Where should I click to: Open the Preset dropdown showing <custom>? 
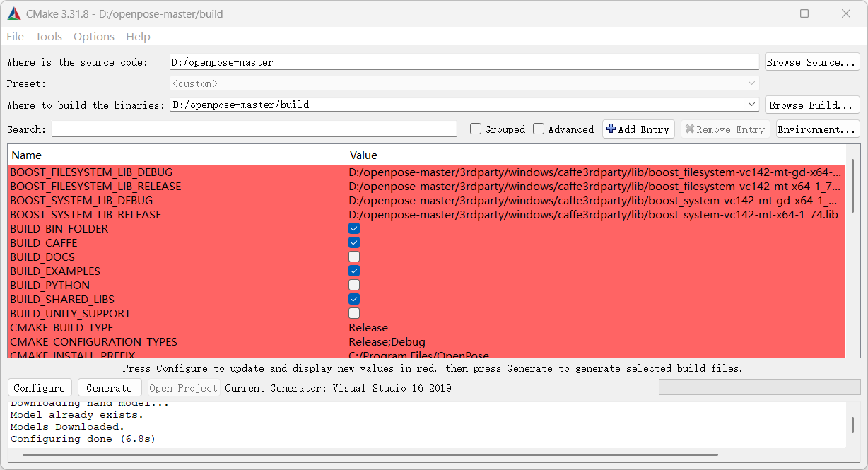(751, 83)
